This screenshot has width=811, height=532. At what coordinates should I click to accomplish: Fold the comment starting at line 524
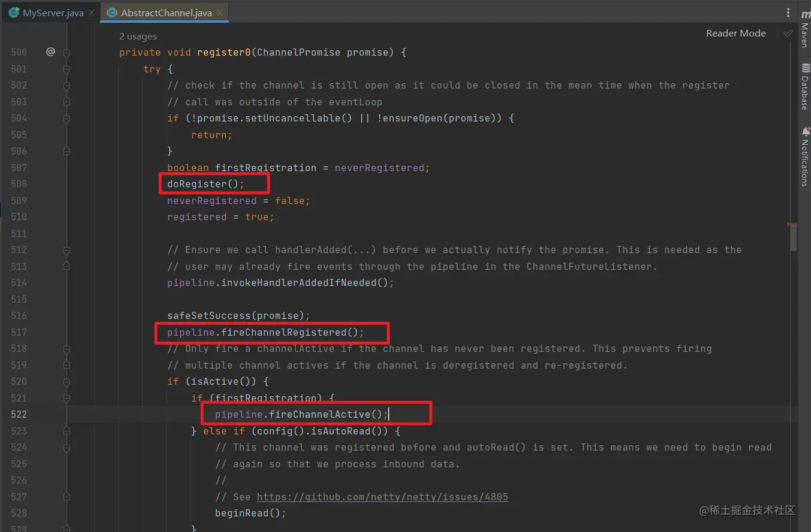click(x=66, y=448)
